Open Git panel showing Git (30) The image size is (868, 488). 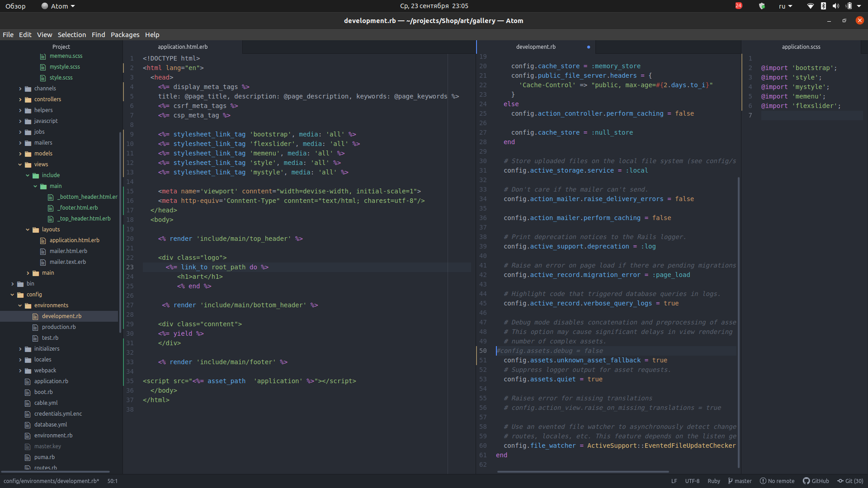850,481
